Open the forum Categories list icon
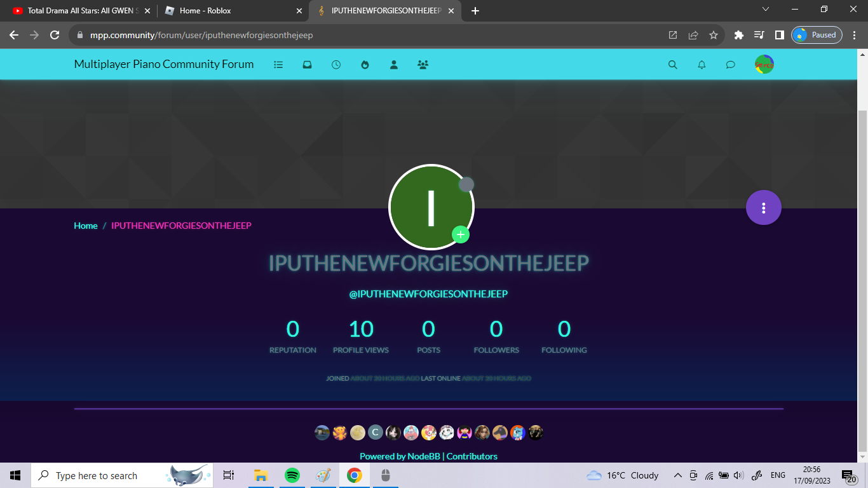Image resolution: width=868 pixels, height=488 pixels. tap(278, 64)
